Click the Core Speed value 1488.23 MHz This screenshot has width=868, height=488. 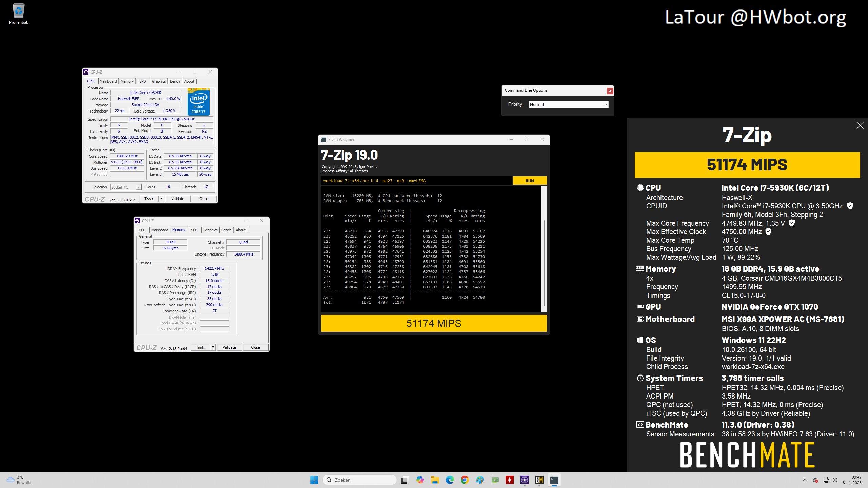127,156
